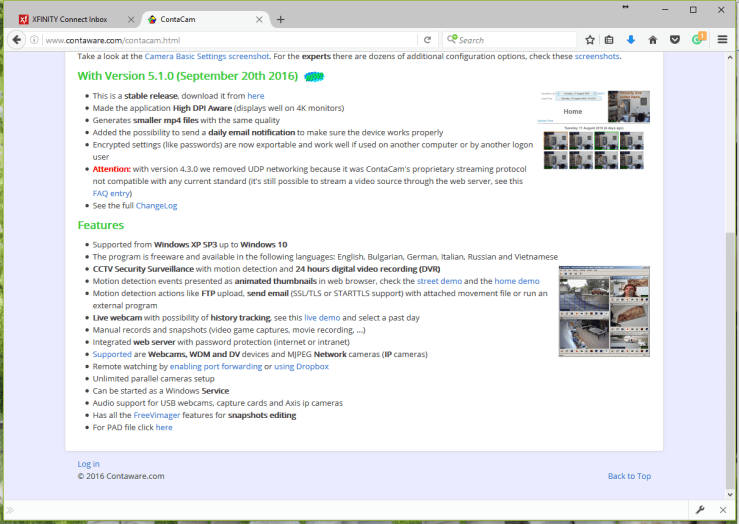Open a new tab with plus button
This screenshot has height=524, width=739.
(x=280, y=19)
